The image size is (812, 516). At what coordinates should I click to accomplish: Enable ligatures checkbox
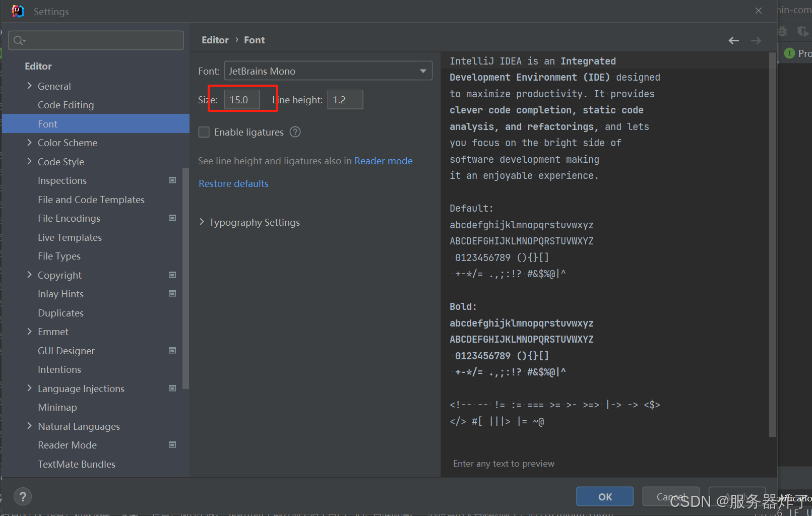pos(204,132)
